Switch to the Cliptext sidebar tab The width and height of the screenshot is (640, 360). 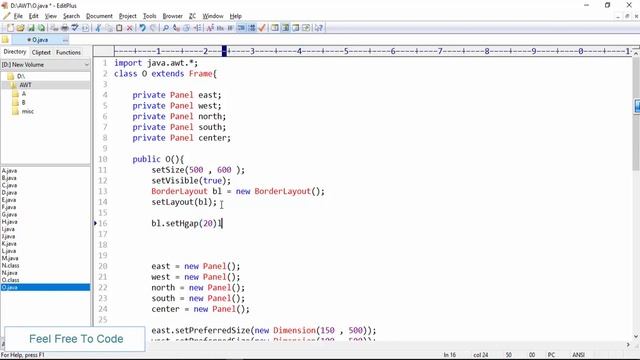click(x=41, y=52)
